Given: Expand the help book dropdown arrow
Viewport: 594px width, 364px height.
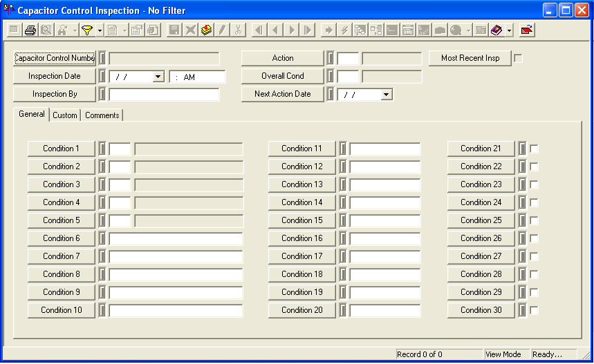Looking at the screenshot, I should 509,30.
